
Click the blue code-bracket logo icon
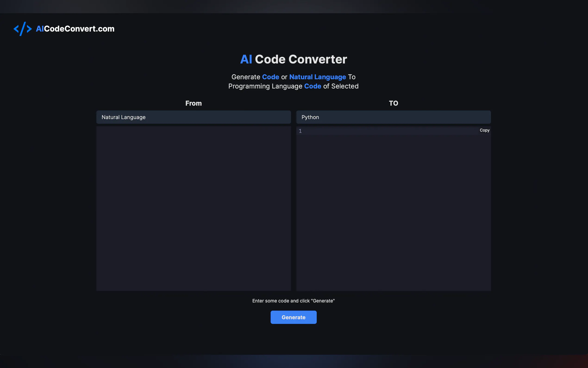point(23,29)
